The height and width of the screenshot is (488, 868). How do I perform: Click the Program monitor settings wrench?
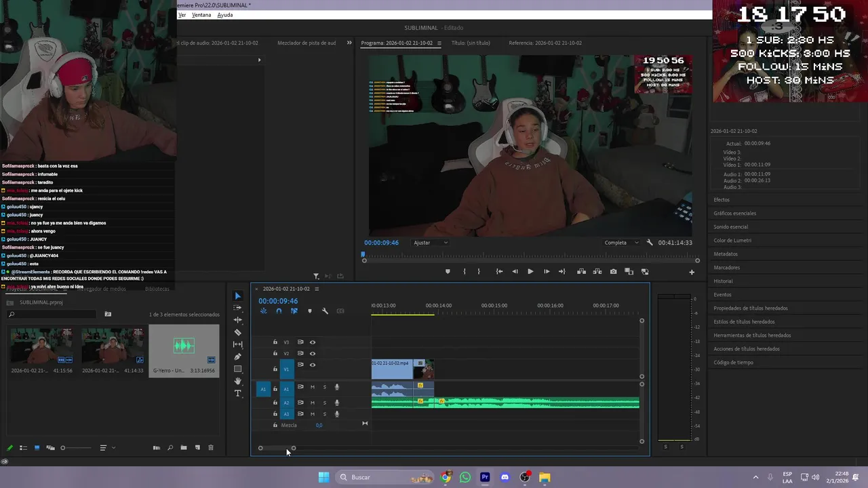(x=650, y=243)
